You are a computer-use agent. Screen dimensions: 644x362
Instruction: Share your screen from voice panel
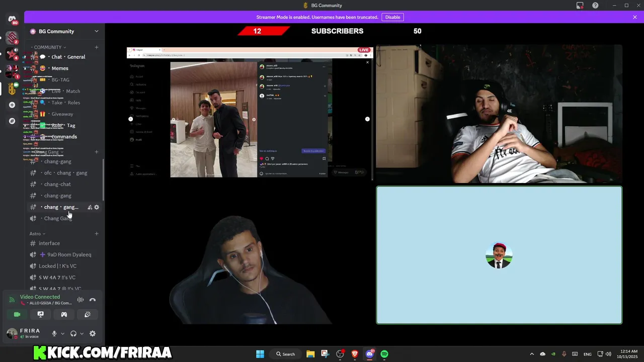tap(41, 314)
